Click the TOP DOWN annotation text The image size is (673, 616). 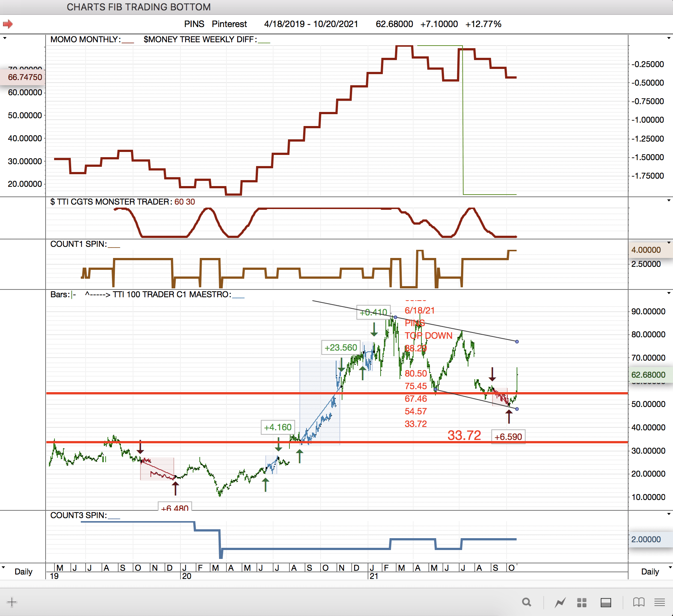[x=428, y=336]
